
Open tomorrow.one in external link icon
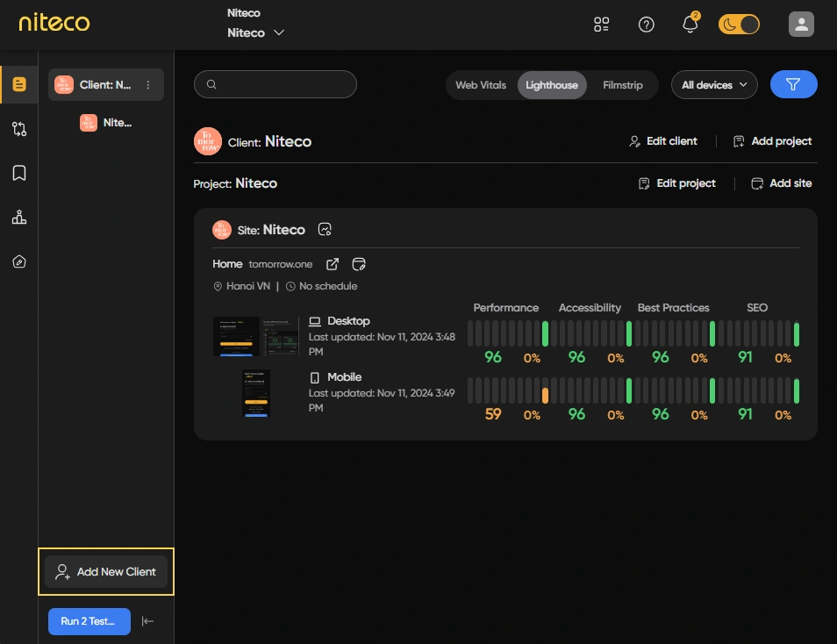point(332,264)
